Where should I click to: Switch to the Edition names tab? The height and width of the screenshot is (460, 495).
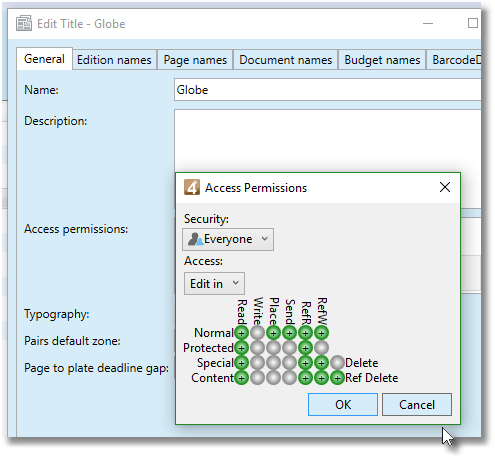click(114, 60)
